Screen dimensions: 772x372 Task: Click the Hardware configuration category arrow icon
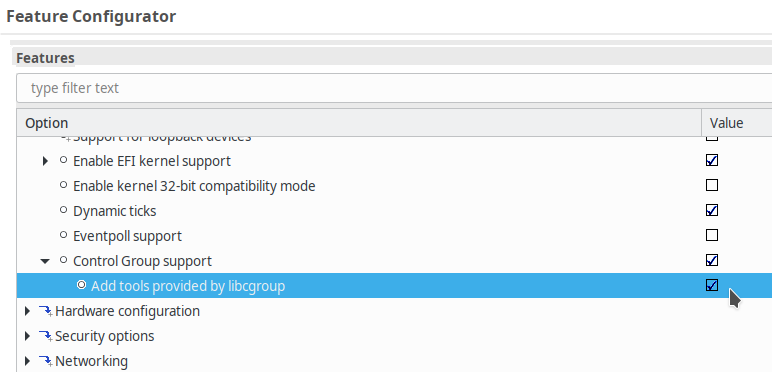point(45,311)
